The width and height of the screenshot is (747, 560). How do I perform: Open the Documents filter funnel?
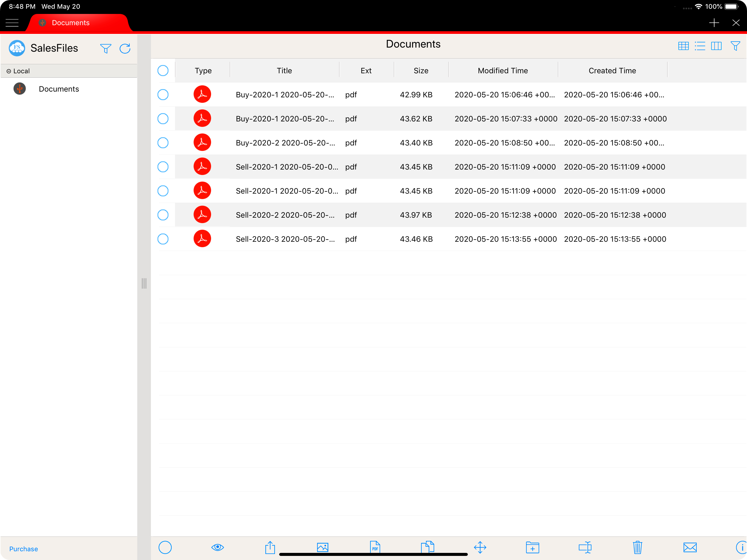735,46
